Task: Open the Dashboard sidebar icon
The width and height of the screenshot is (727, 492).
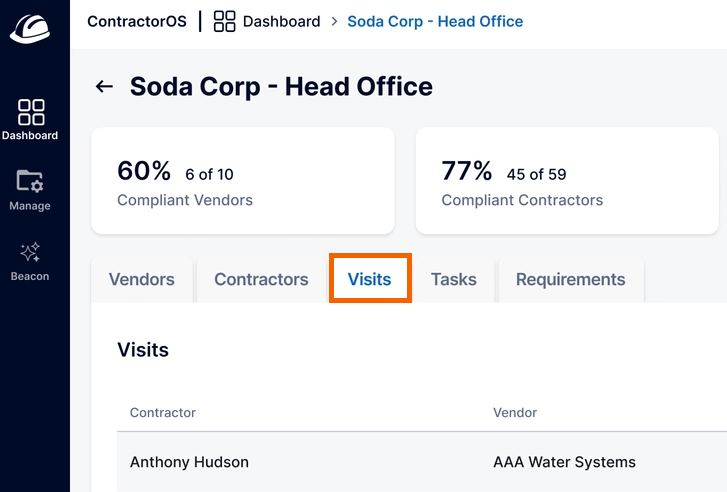Action: click(x=31, y=112)
